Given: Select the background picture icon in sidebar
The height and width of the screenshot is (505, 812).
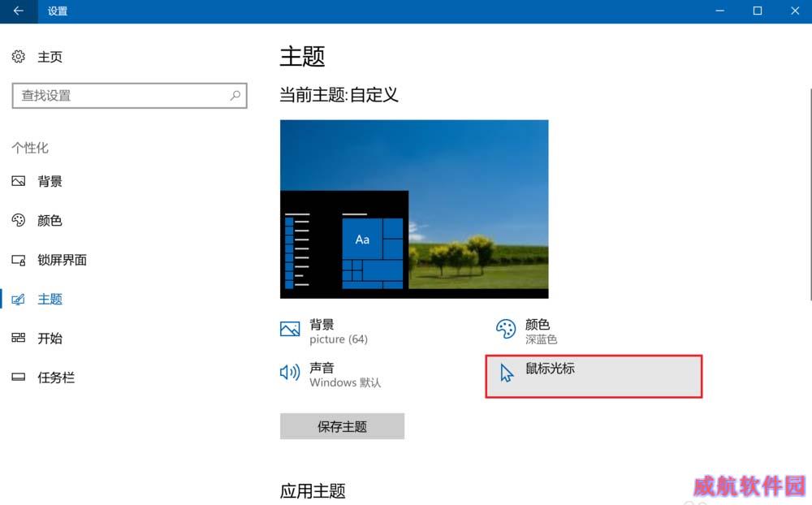Looking at the screenshot, I should (x=18, y=181).
